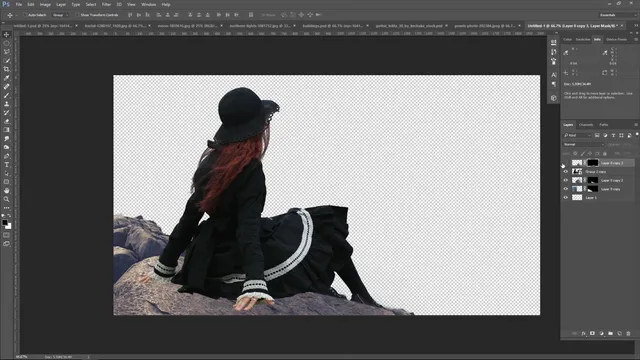Hide Layer 0 copy visibility eye
This screenshot has width=640, height=360.
click(x=566, y=189)
